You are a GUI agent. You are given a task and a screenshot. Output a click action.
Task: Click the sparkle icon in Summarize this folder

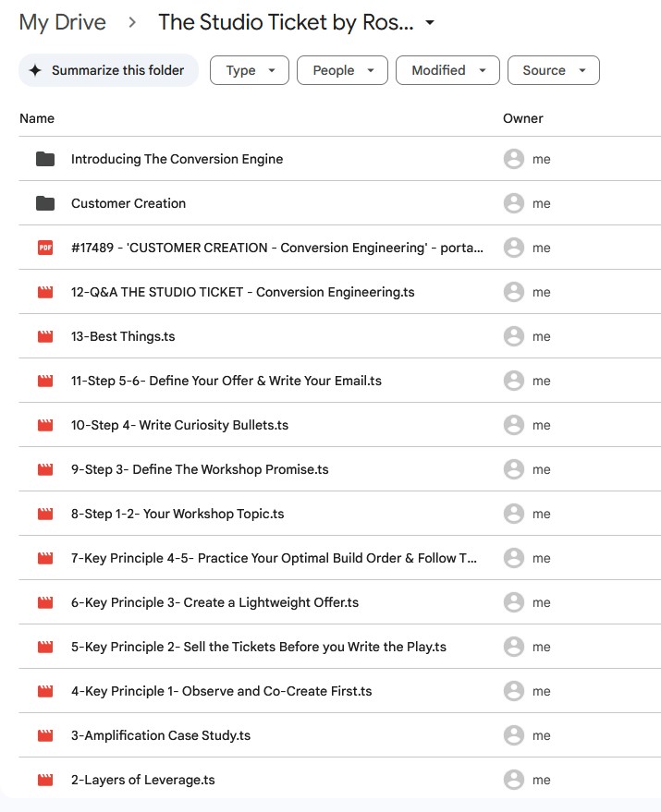35,70
